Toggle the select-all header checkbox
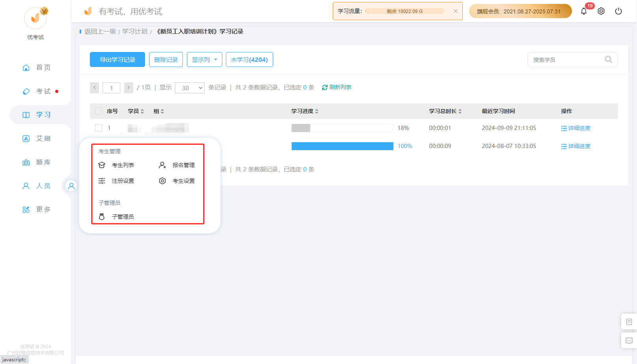The width and height of the screenshot is (637, 364). 99,111
